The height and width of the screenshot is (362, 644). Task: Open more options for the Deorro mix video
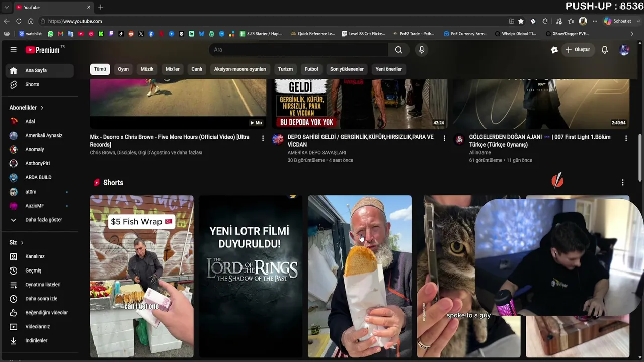point(263,138)
